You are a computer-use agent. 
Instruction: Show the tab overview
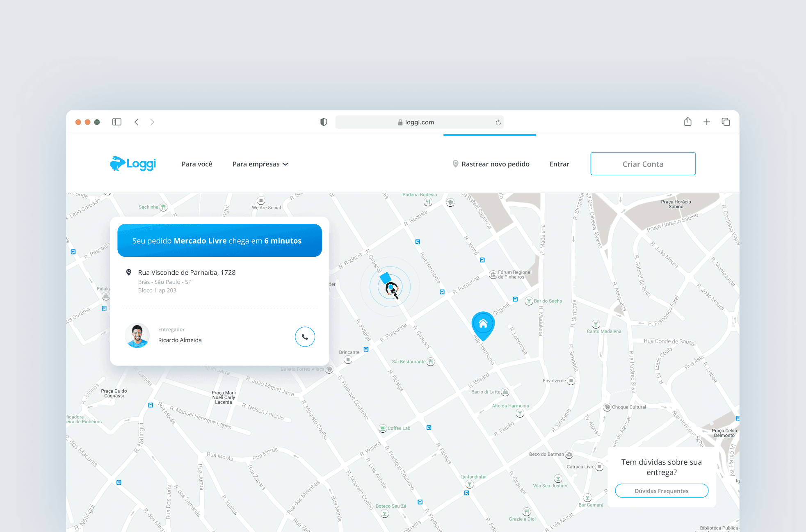[726, 122]
